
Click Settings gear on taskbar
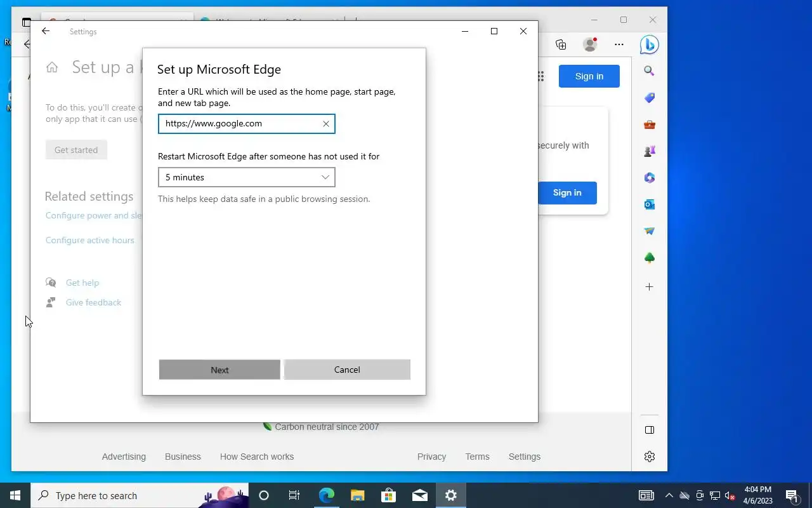(451, 495)
